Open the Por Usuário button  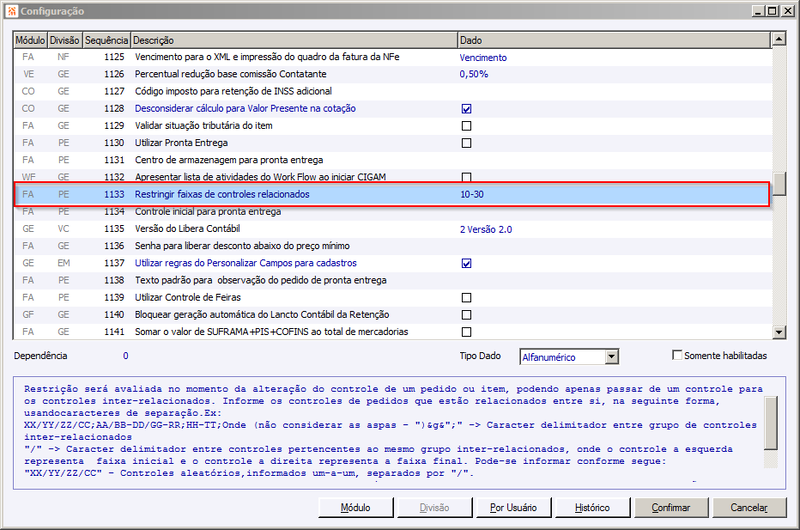[x=513, y=508]
